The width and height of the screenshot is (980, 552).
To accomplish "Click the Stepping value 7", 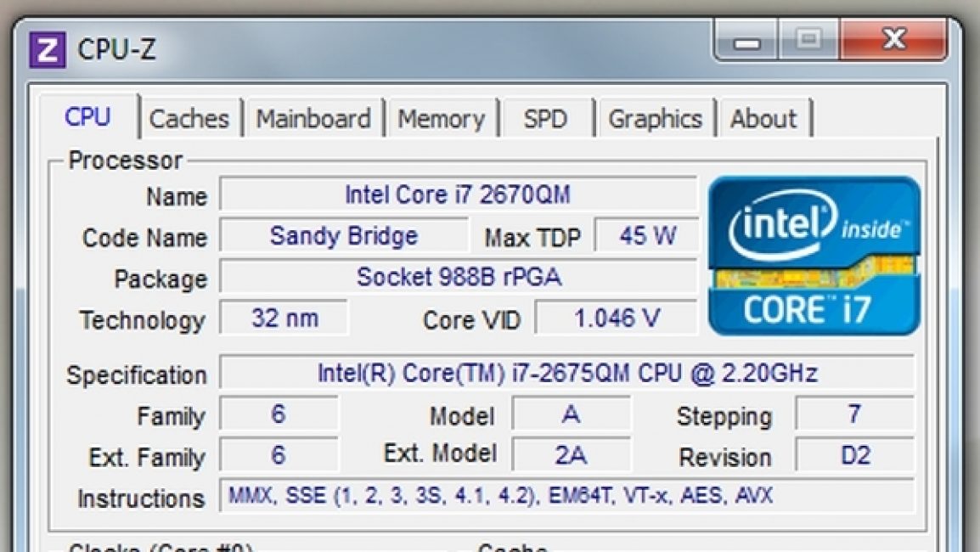I will coord(854,414).
